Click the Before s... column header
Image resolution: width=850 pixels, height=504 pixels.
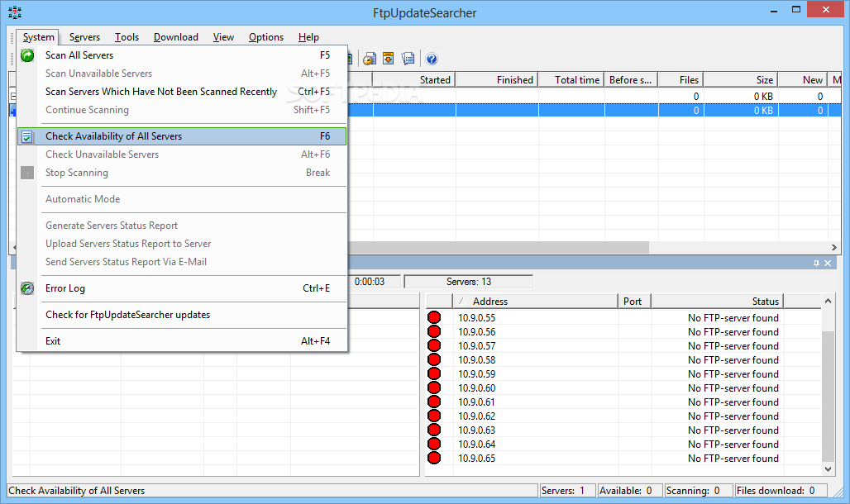click(x=631, y=79)
